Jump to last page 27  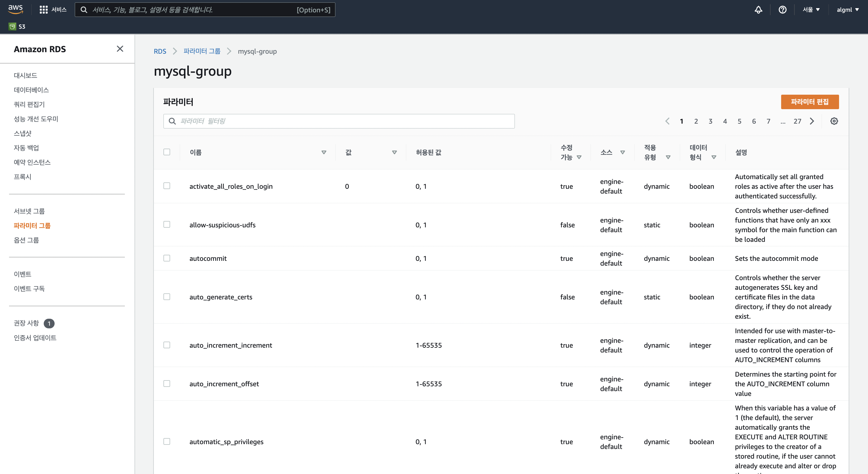[797, 121]
